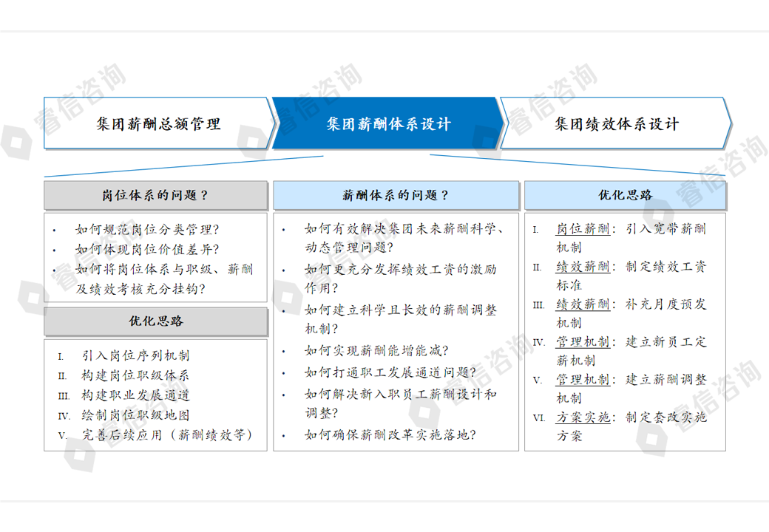The width and height of the screenshot is (769, 532).
Task: Select the bullet 如何体现岗位价值差异?
Action: click(x=147, y=250)
